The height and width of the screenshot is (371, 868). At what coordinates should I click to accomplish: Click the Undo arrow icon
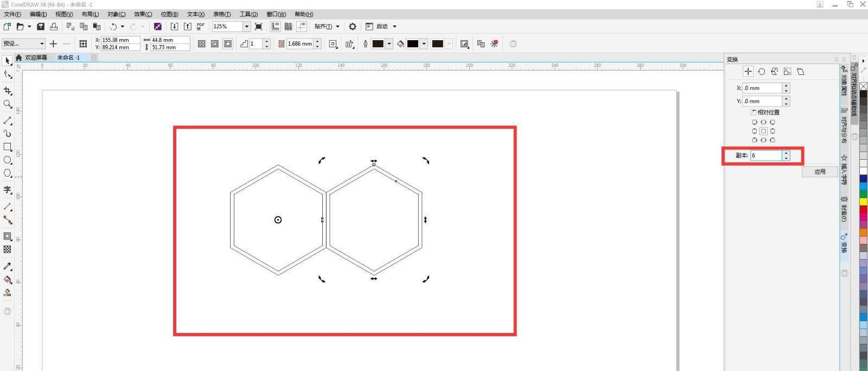113,26
